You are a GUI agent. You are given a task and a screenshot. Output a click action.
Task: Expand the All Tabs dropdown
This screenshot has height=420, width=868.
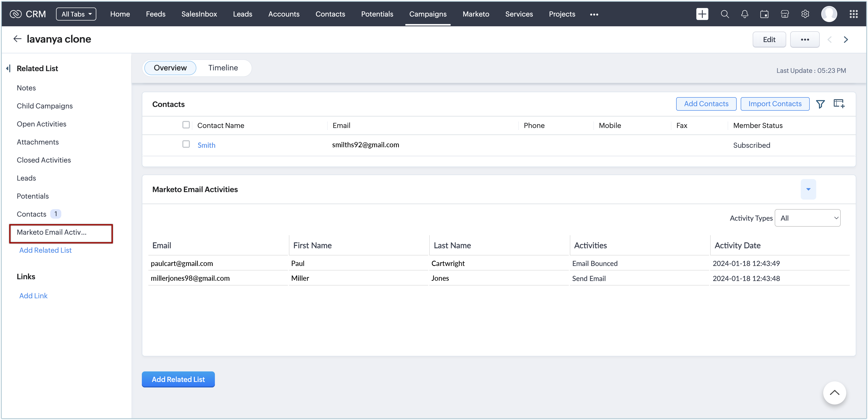76,14
